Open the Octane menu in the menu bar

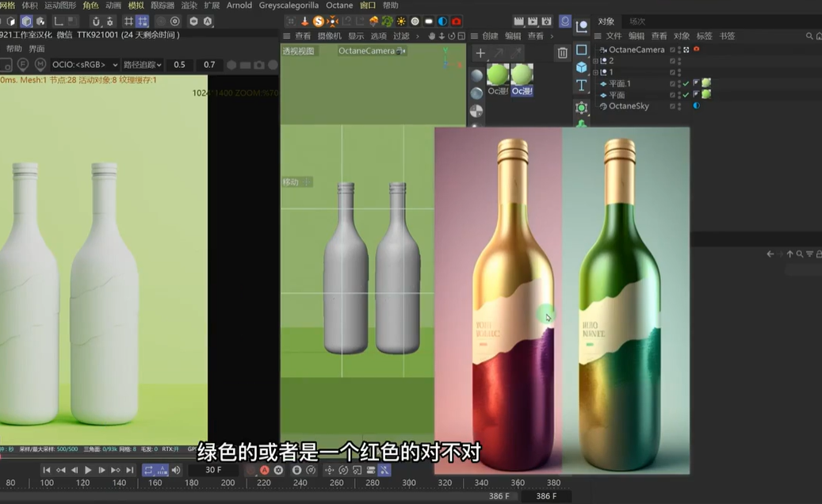pyautogui.click(x=339, y=6)
